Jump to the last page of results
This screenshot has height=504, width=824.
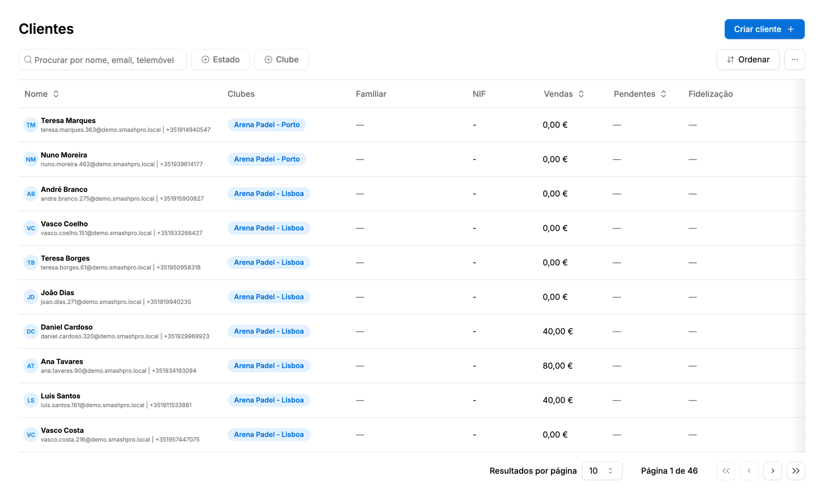click(796, 471)
